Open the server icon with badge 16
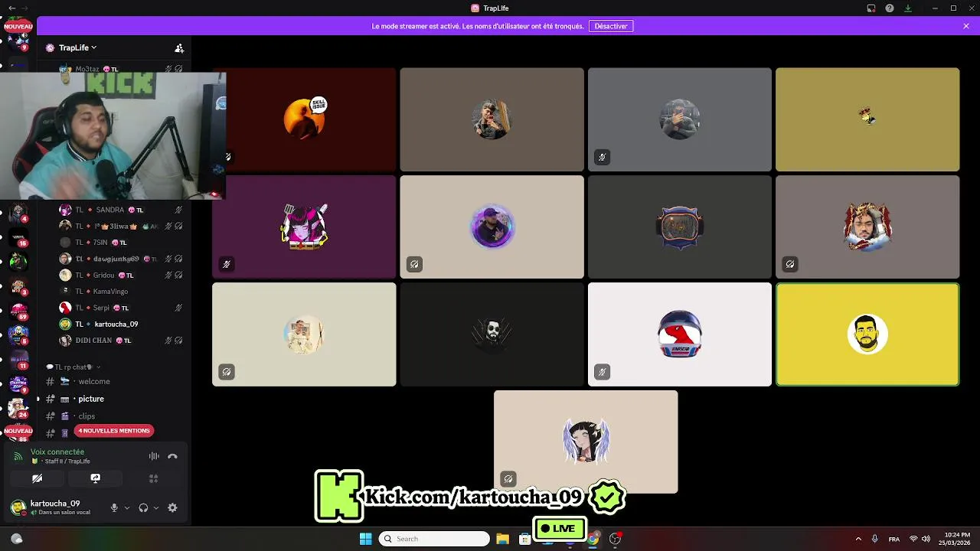 point(18,236)
